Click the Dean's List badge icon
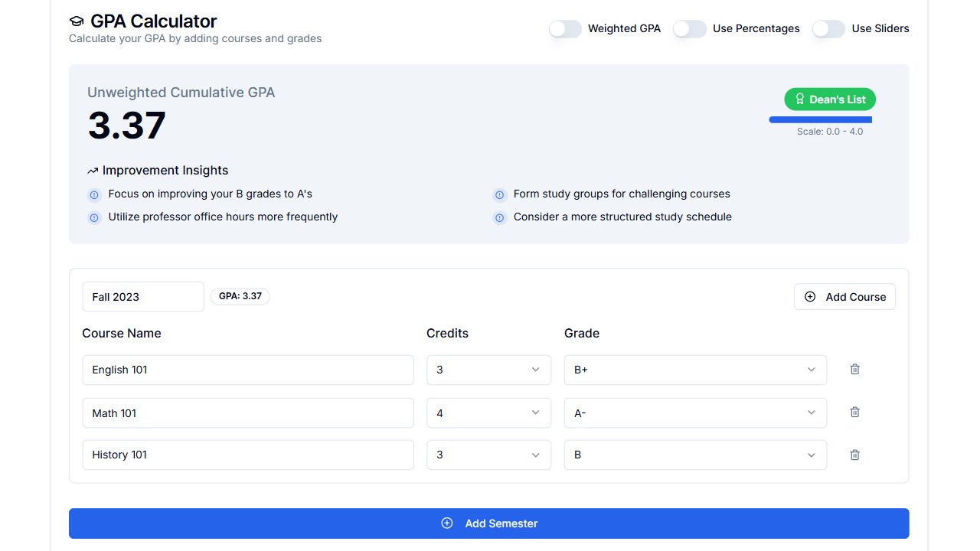The image size is (980, 551). 800,99
